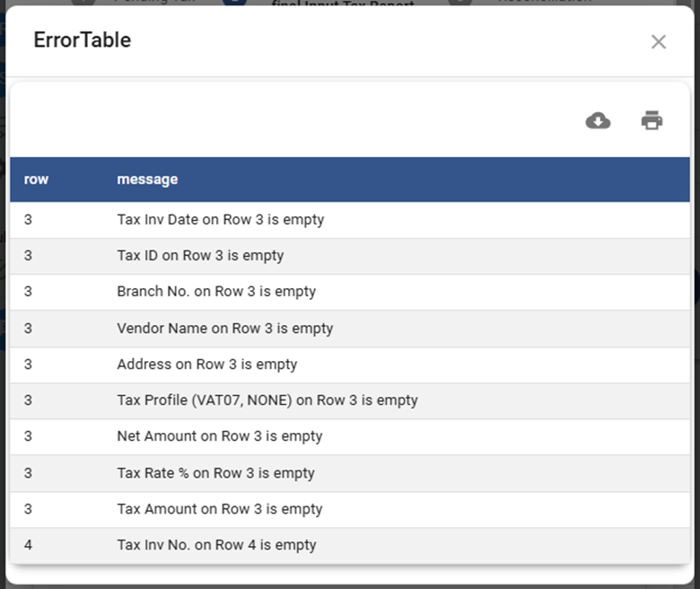Sort by the message column header
700x589 pixels.
pos(147,180)
